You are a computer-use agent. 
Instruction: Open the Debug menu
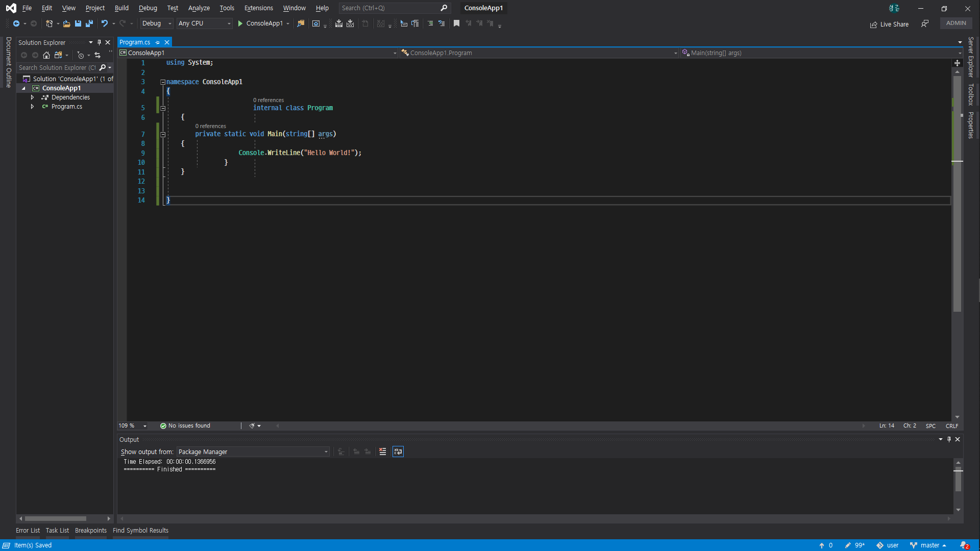tap(148, 8)
